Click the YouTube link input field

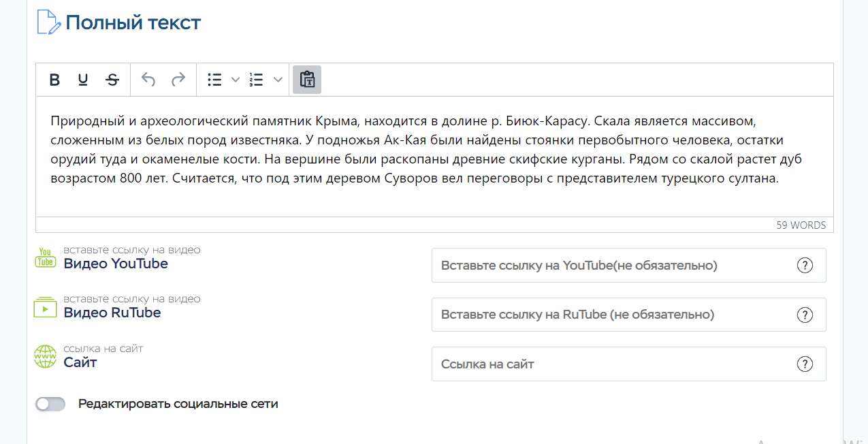click(x=613, y=266)
